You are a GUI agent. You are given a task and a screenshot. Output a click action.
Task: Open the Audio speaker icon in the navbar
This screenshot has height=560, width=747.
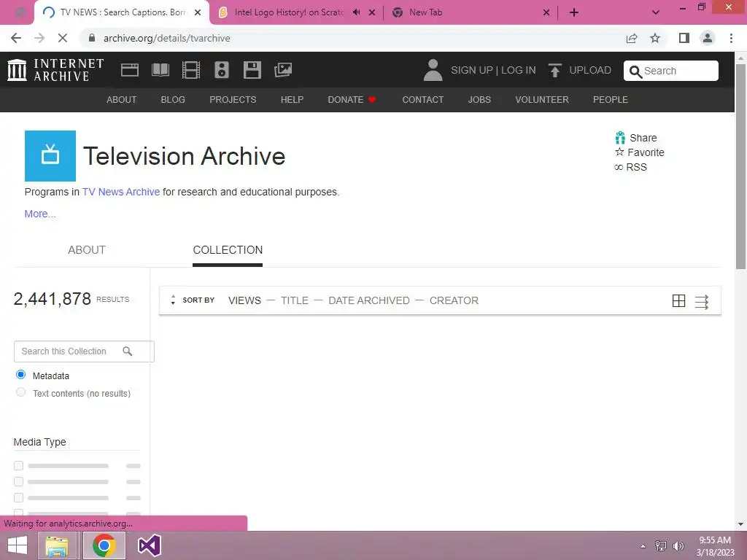[x=222, y=70]
